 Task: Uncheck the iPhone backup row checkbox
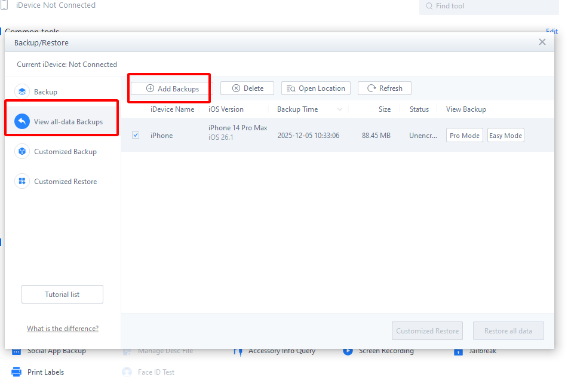[136, 135]
